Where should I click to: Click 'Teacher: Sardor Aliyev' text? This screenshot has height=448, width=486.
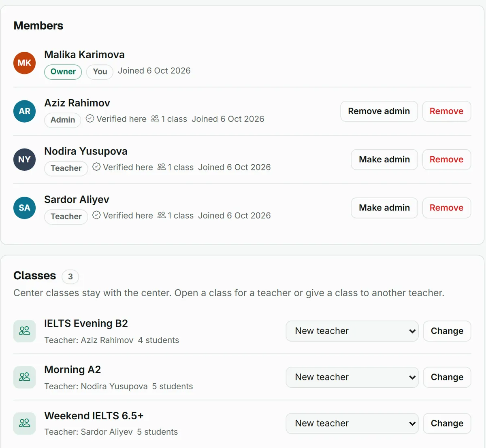pos(88,432)
